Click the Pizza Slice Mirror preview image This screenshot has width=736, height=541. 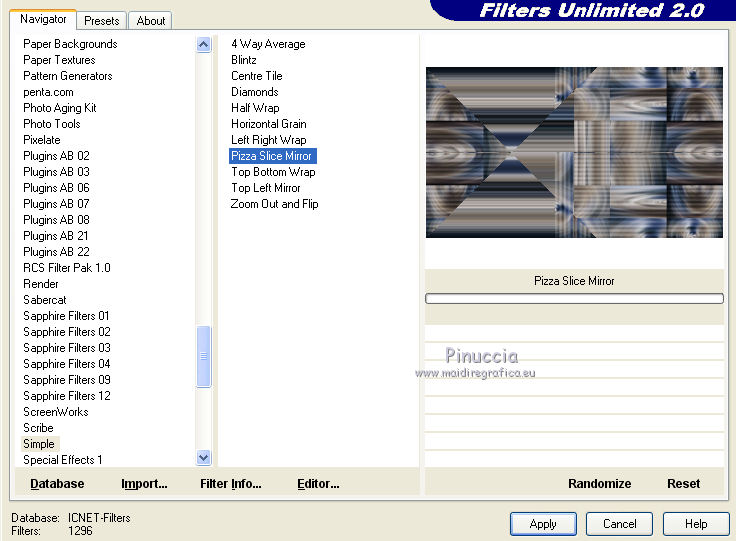(x=574, y=152)
